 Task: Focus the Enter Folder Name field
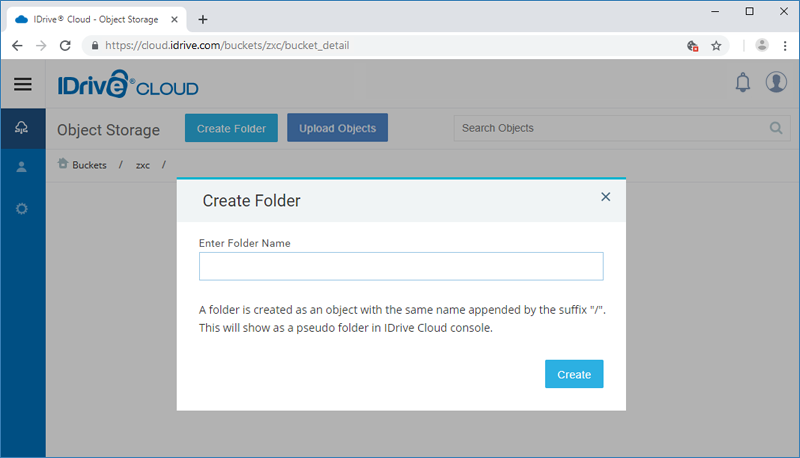401,266
